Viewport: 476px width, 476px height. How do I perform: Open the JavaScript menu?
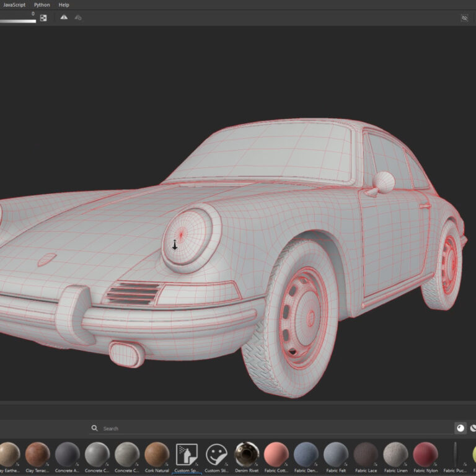pos(14,5)
